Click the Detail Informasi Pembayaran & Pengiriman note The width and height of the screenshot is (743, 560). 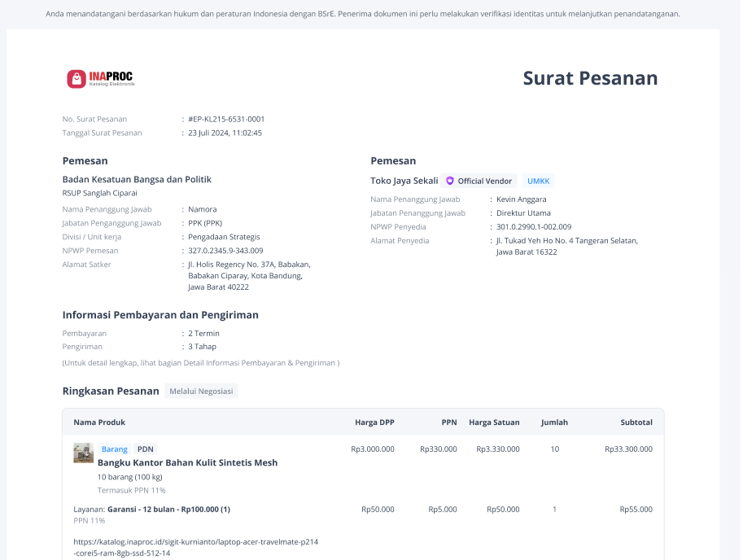[201, 363]
